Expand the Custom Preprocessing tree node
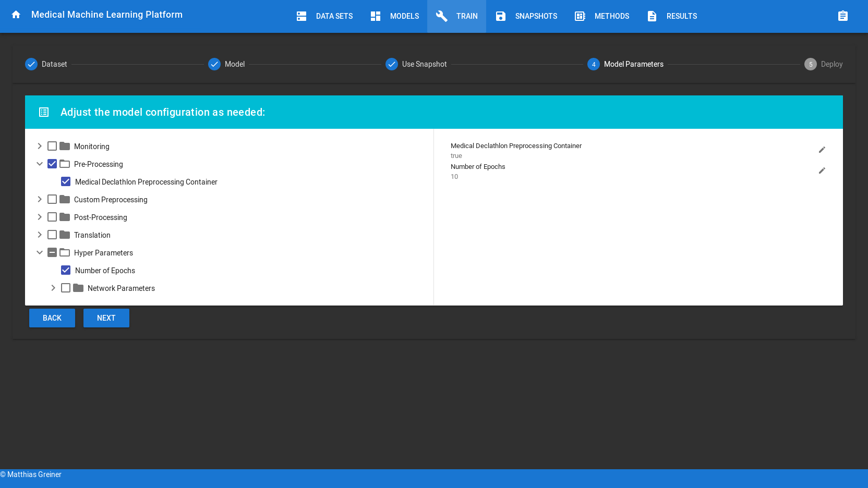 tap(40, 199)
